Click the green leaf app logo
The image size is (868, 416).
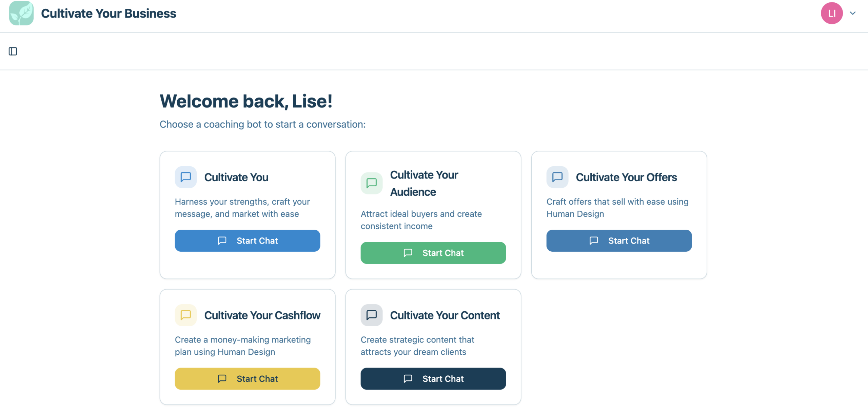click(21, 13)
